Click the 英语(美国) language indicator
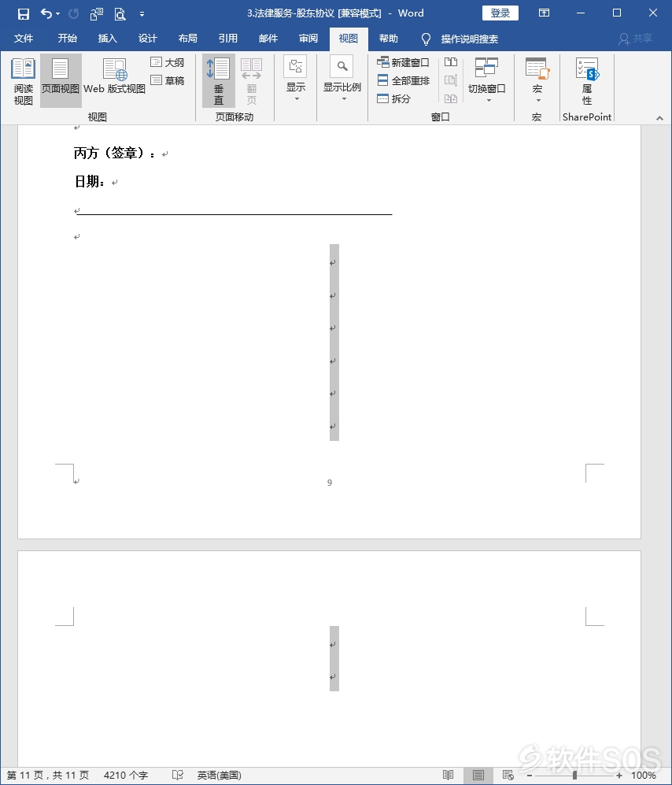This screenshot has width=672, height=785. 220,776
